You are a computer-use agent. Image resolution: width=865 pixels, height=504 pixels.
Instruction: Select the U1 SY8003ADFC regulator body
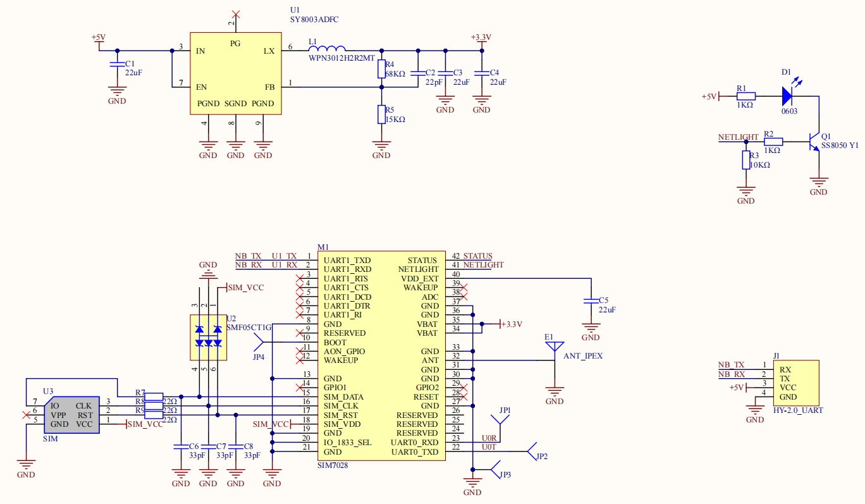coord(236,73)
